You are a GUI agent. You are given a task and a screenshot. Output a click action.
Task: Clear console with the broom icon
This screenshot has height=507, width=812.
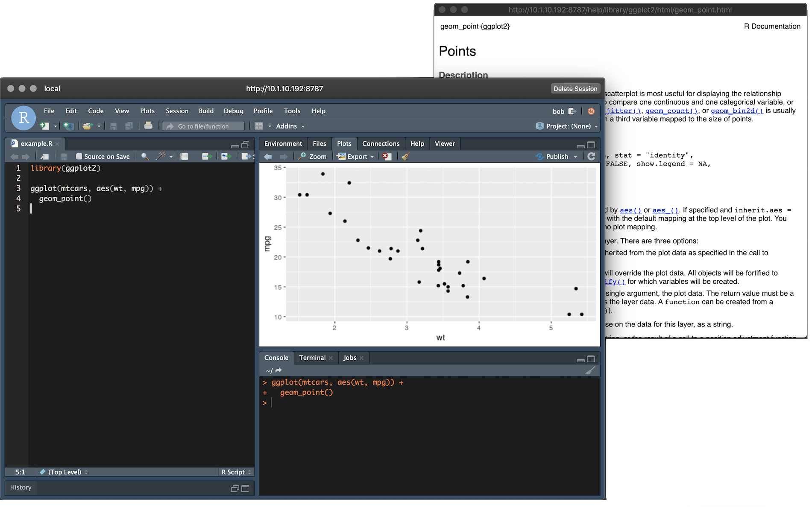coord(590,370)
